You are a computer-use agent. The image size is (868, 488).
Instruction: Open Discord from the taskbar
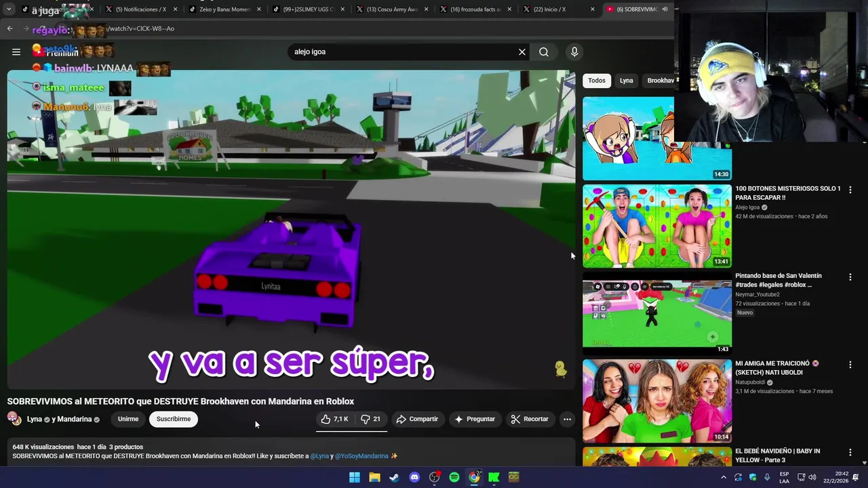414,477
